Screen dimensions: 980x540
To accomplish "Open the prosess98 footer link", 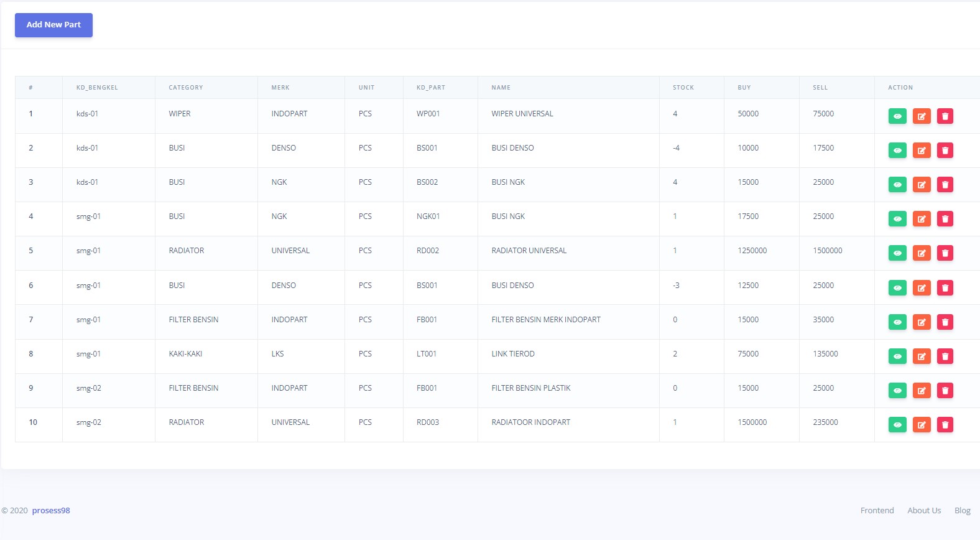I will [x=51, y=511].
